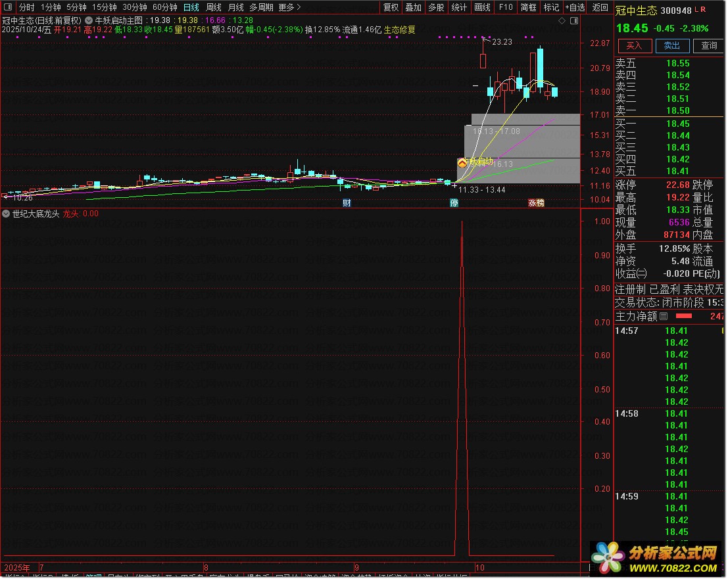Toggle the 简框 simple frame mode

coord(528,7)
